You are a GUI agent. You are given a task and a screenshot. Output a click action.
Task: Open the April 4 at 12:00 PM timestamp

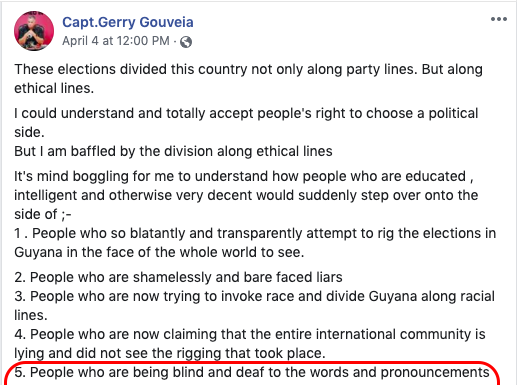pyautogui.click(x=116, y=41)
